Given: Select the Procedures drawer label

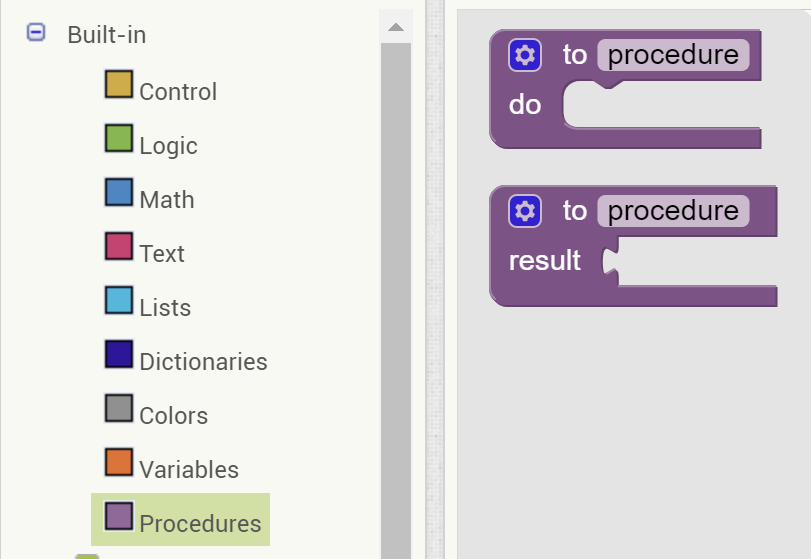Looking at the screenshot, I should click(200, 523).
